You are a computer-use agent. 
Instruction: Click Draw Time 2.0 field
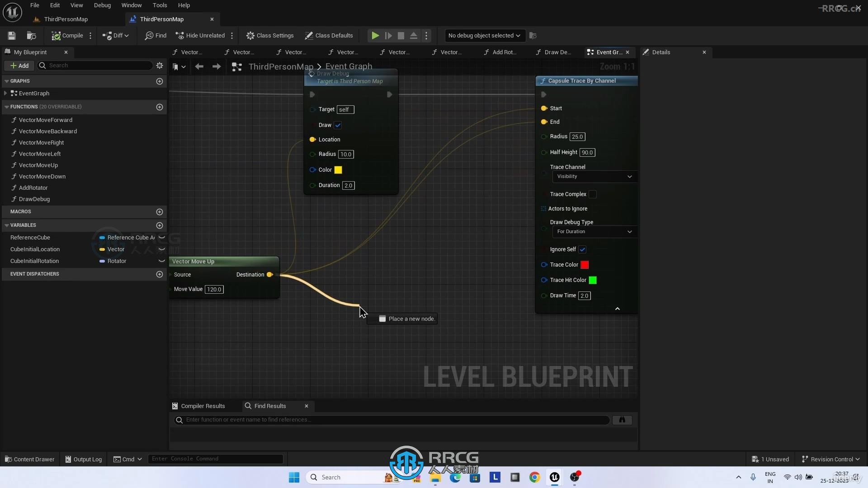click(x=585, y=296)
